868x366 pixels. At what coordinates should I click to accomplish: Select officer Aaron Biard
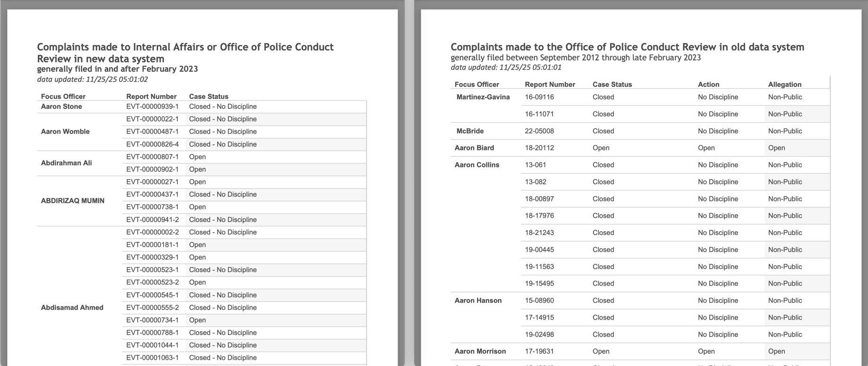pos(474,148)
